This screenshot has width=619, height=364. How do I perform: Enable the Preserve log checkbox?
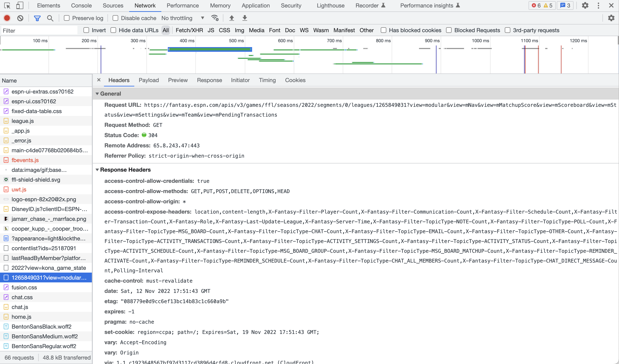pyautogui.click(x=67, y=18)
